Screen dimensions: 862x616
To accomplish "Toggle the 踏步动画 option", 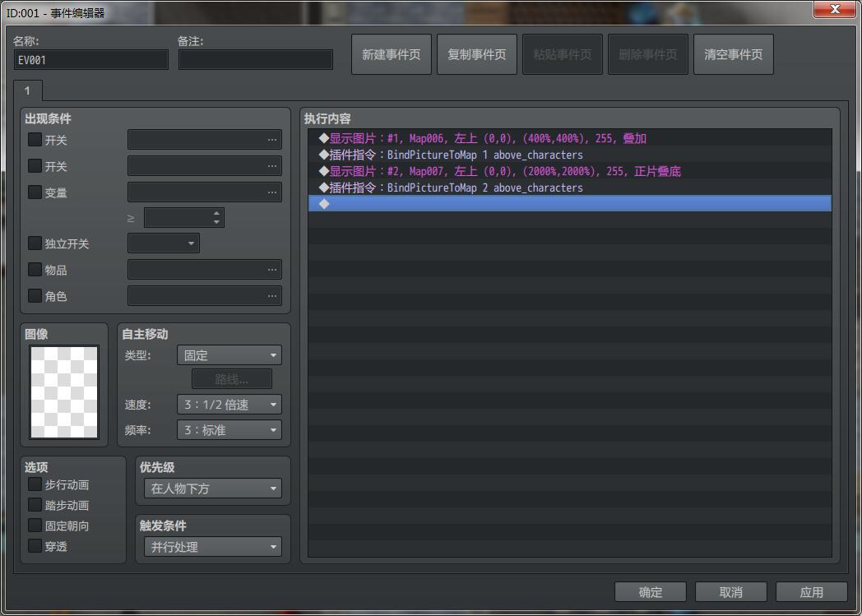I will tap(35, 504).
